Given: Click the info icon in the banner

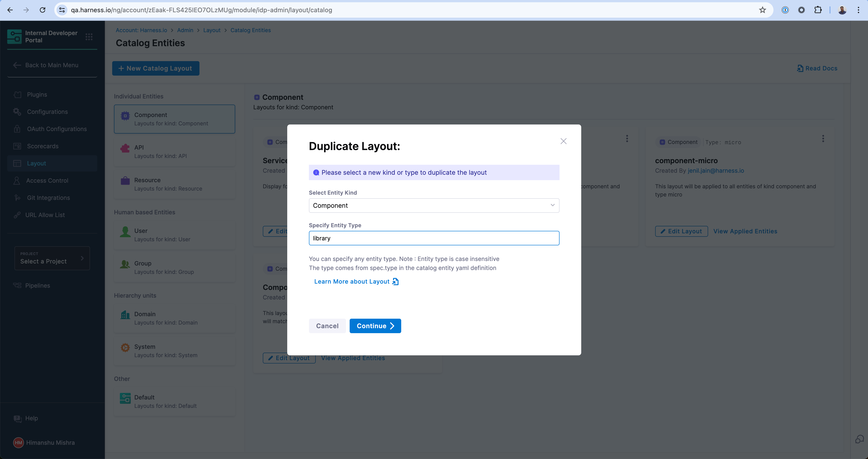Looking at the screenshot, I should [316, 173].
